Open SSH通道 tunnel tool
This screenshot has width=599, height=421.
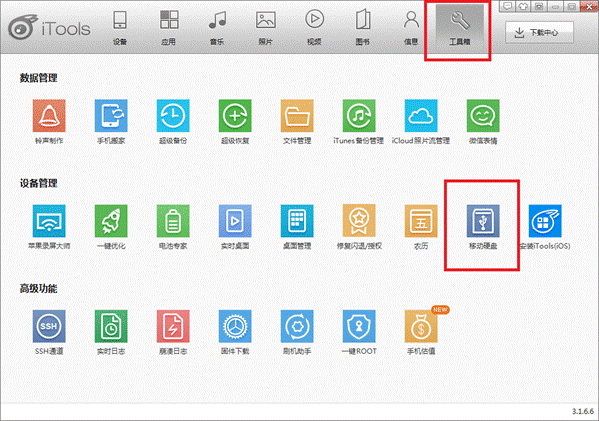coord(49,326)
